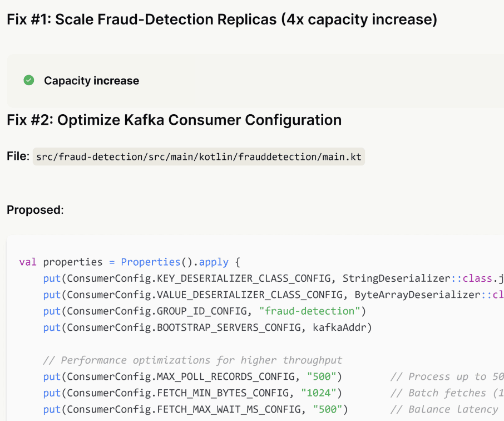
Task: Click the Fix #1 Scale Fraud-Detection Replicas heading
Action: pyautogui.click(x=221, y=19)
